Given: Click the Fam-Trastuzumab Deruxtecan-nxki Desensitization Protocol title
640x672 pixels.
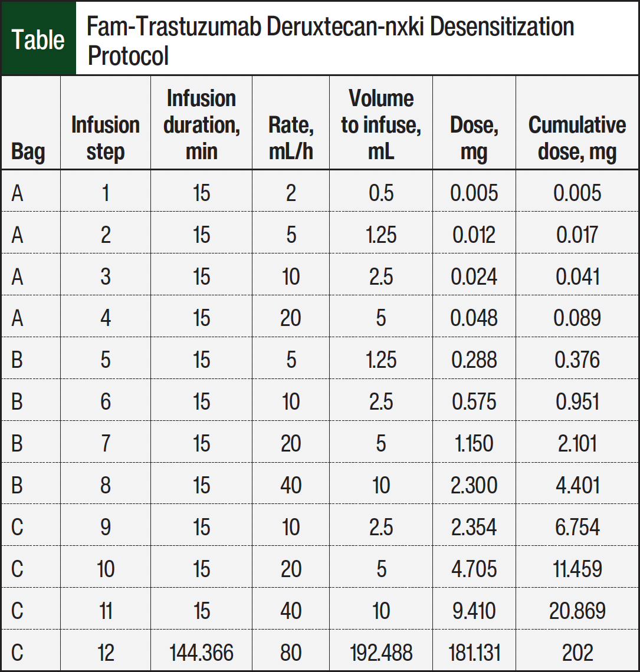Looking at the screenshot, I should point(330,41).
